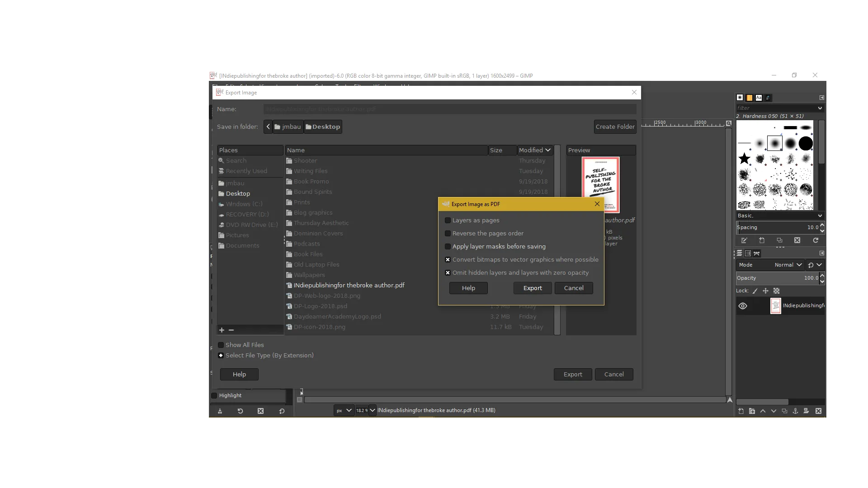Viewport: 868px width, 488px height.
Task: Toggle visibility of INdiepublishing layer
Action: click(x=743, y=306)
